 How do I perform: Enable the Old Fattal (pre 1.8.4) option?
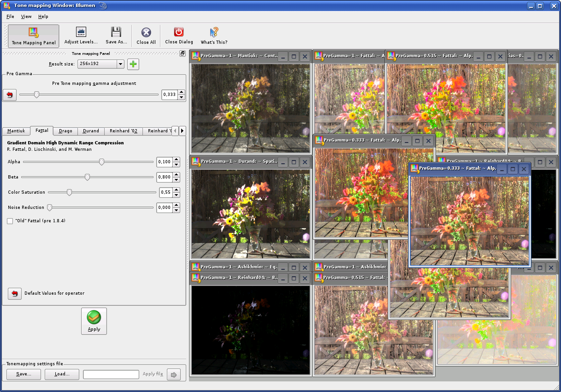[10, 221]
